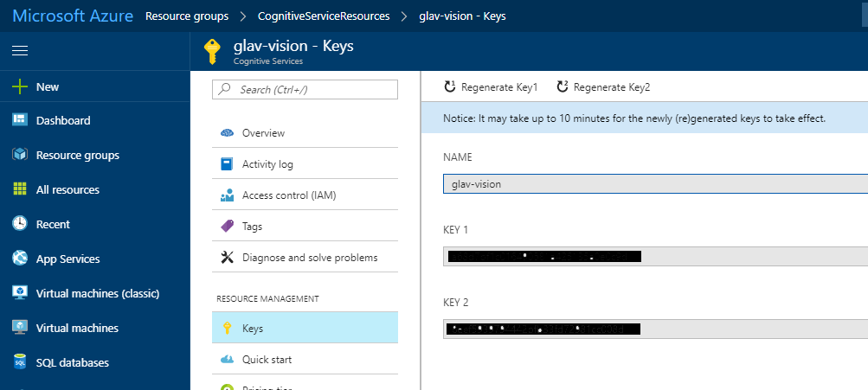Open Virtual machines (classic) in sidebar
The width and height of the screenshot is (868, 390).
[x=98, y=293]
